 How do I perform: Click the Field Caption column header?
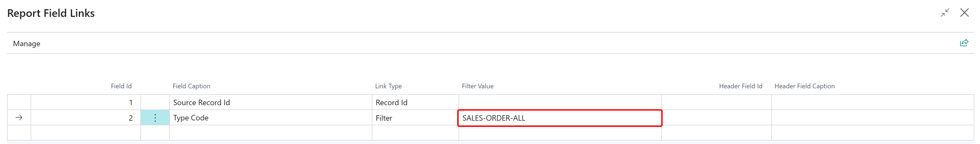(x=191, y=86)
